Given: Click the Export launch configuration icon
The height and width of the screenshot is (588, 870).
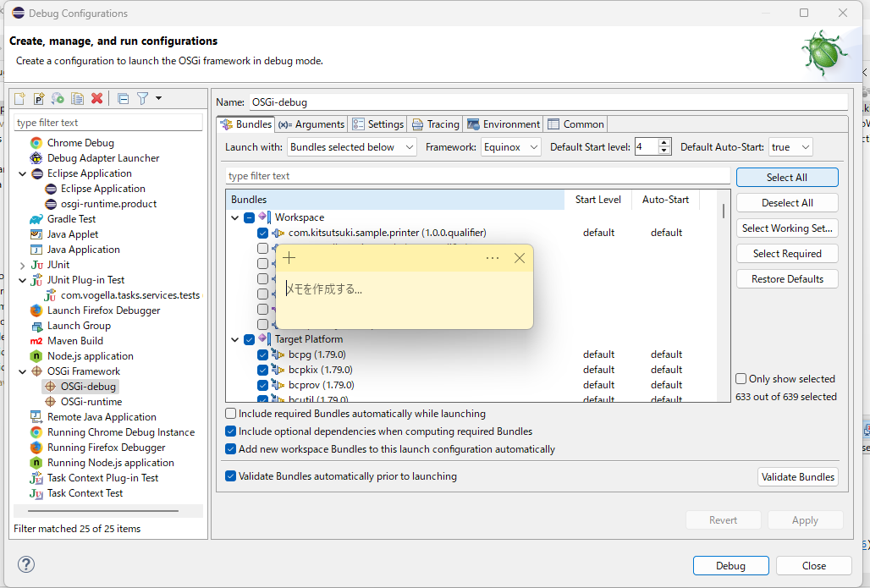Looking at the screenshot, I should 58,99.
